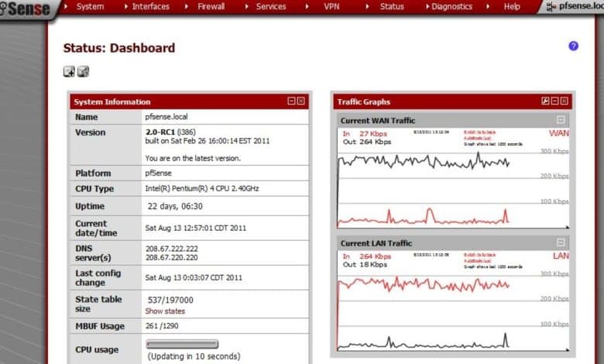
Task: Open the Status menu
Action: coord(392,6)
